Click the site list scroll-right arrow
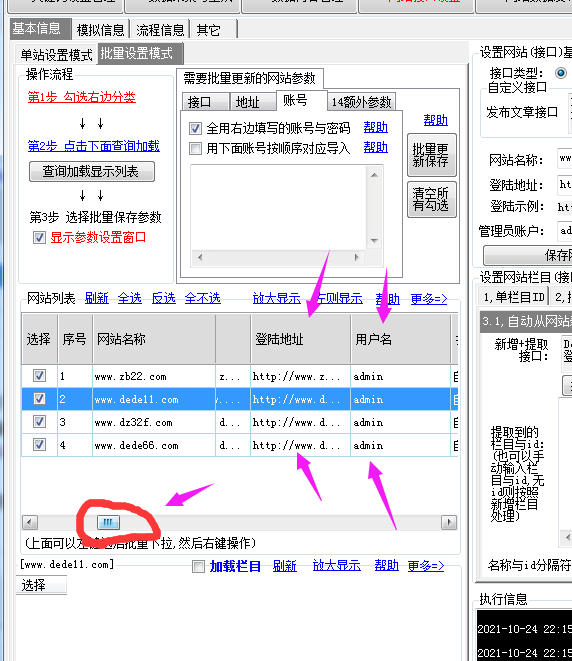Viewport: 572px width, 661px height. [x=449, y=523]
